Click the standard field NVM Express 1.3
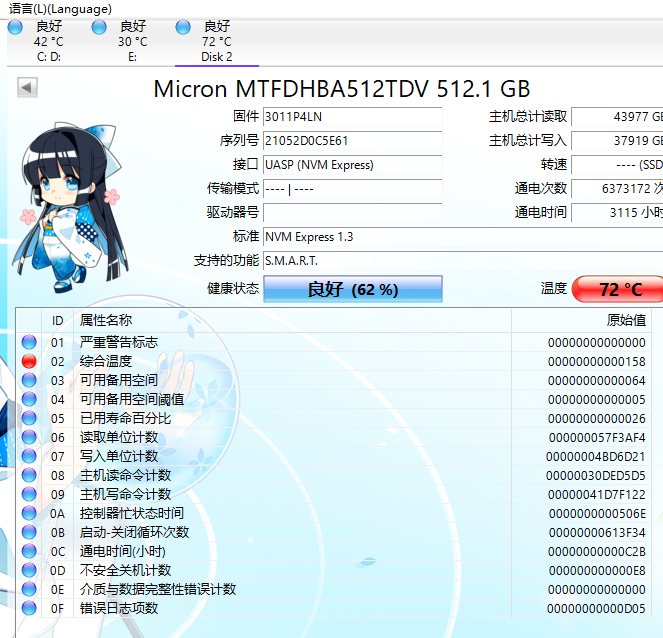 (x=463, y=237)
